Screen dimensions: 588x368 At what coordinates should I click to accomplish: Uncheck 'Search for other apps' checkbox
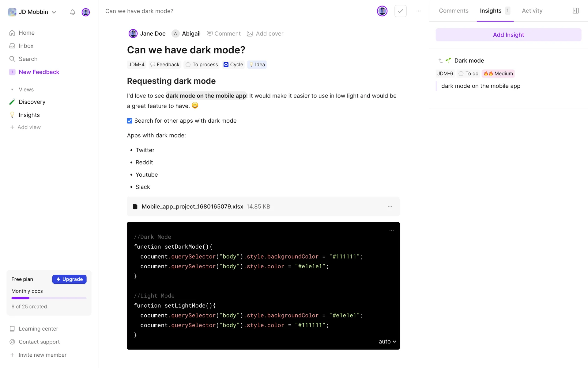coord(130,121)
